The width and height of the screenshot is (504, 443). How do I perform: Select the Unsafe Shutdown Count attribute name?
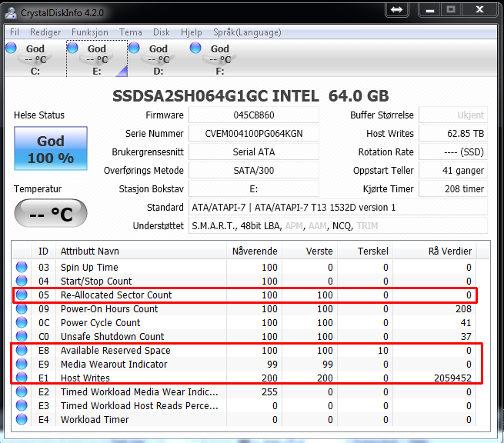112,336
